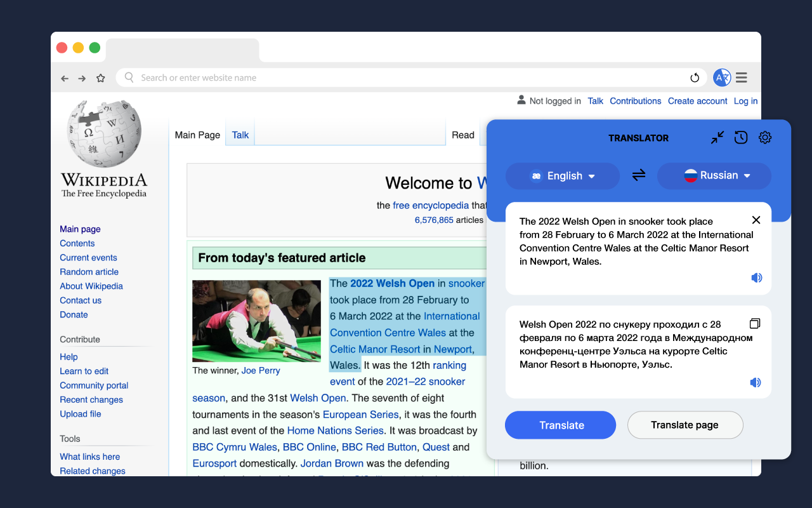Open the English source language dropdown

563,176
